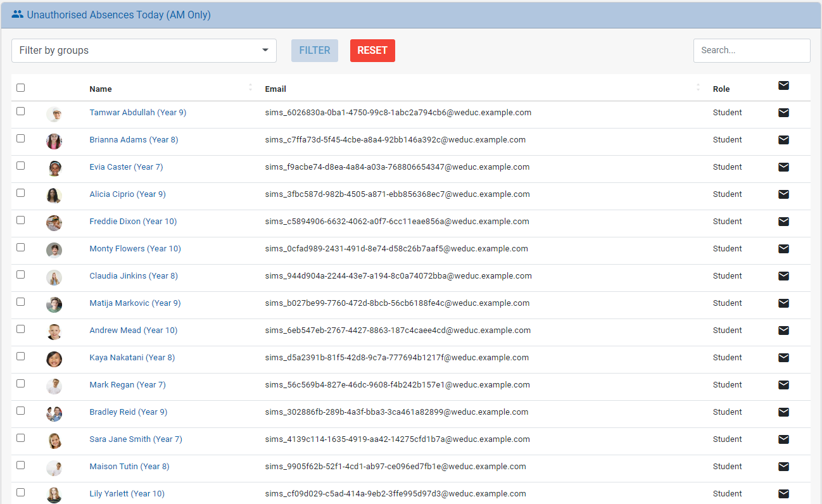Sort by Email using the column sort arrows
This screenshot has height=504, width=822.
click(x=698, y=87)
